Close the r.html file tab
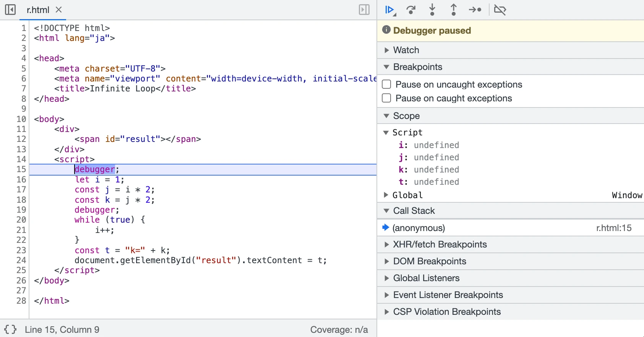This screenshot has height=337, width=644. pos(58,10)
